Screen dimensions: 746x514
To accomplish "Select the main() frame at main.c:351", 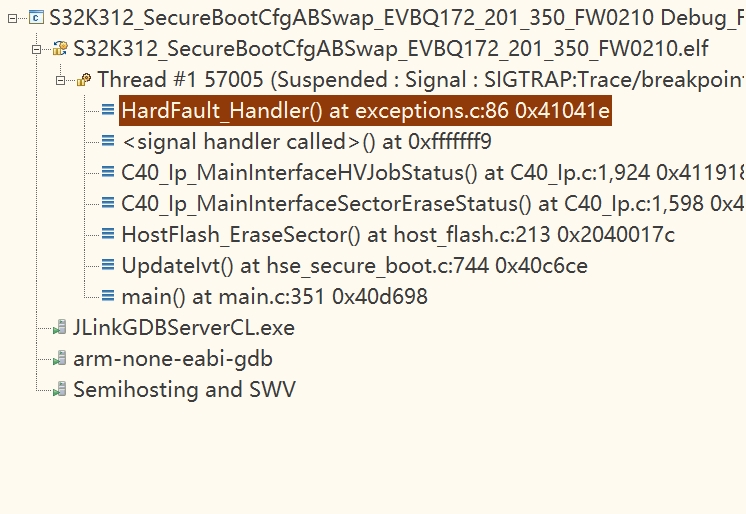I will click(274, 296).
